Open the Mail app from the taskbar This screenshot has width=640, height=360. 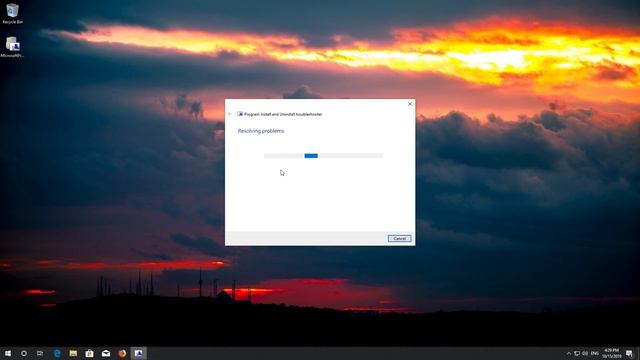(106, 353)
